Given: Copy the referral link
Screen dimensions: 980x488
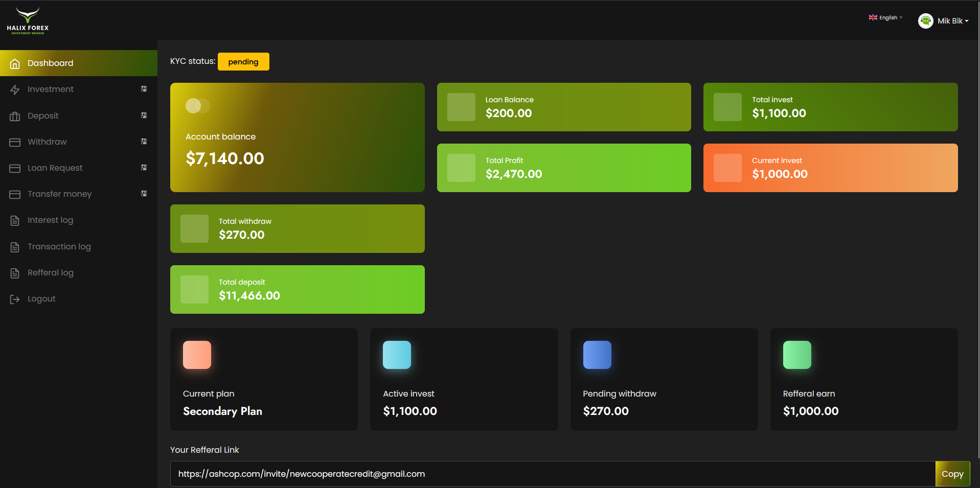Looking at the screenshot, I should pyautogui.click(x=952, y=474).
